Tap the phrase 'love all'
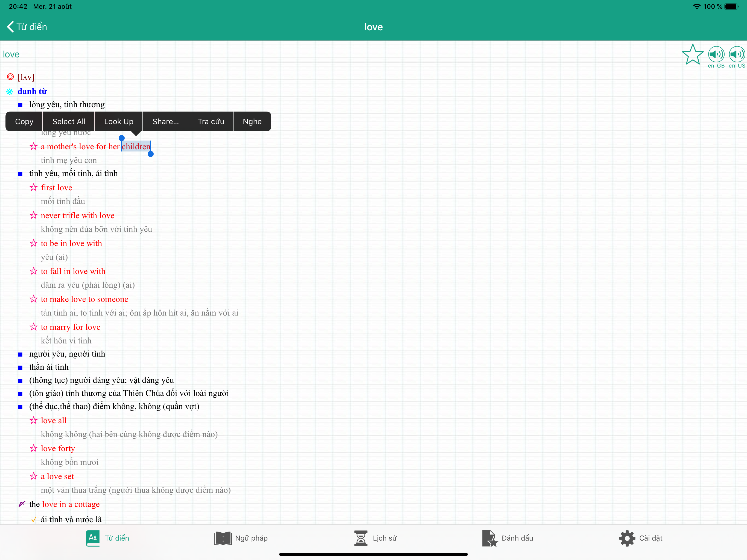Screen dimensions: 747x560 point(54,421)
